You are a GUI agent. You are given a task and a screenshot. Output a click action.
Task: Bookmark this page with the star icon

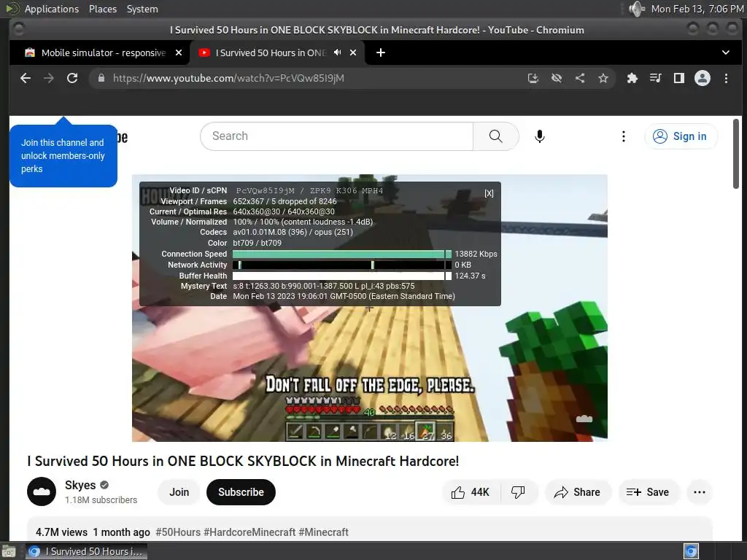tap(603, 78)
